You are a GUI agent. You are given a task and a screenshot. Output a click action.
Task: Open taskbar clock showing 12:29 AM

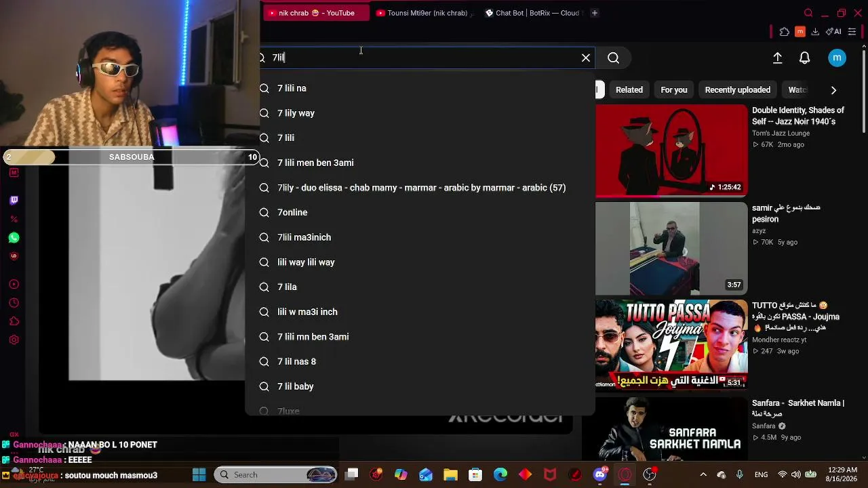pyautogui.click(x=842, y=474)
